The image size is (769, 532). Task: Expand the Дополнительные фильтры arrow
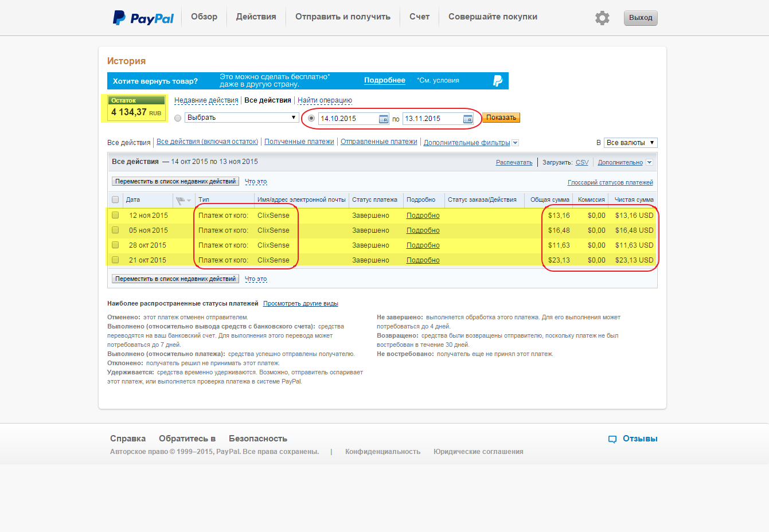tap(515, 143)
